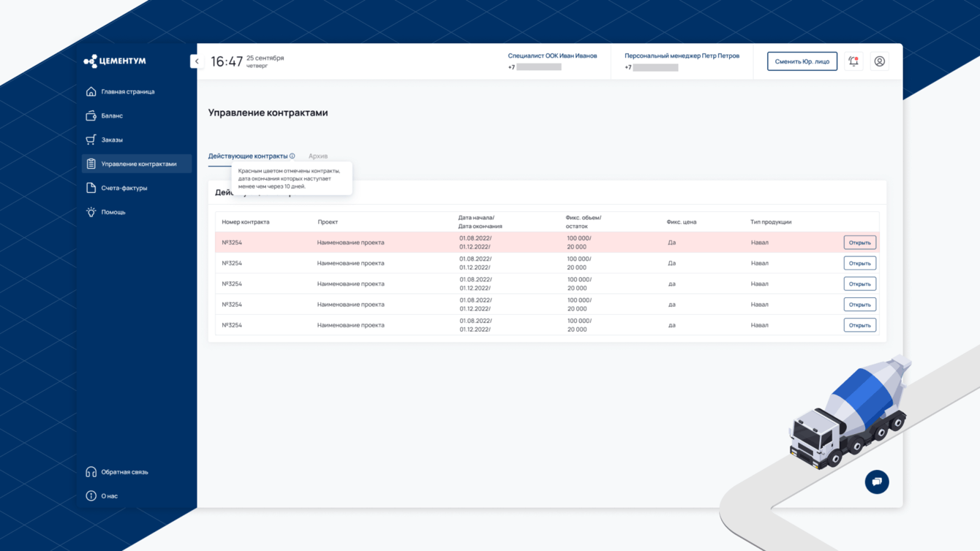Select the Управление контрактами clipboard icon in sidebar
Screen dimensions: 980x551
(x=91, y=164)
